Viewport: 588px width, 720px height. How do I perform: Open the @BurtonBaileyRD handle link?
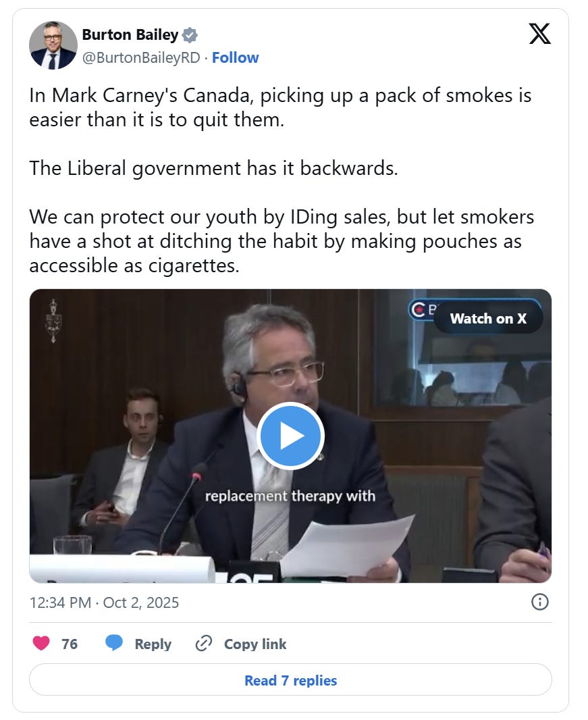(x=141, y=58)
